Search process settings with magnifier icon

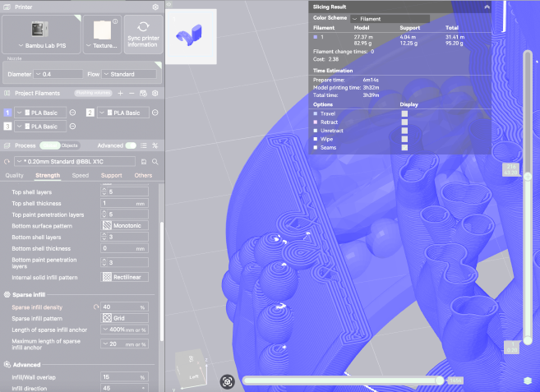(x=155, y=161)
